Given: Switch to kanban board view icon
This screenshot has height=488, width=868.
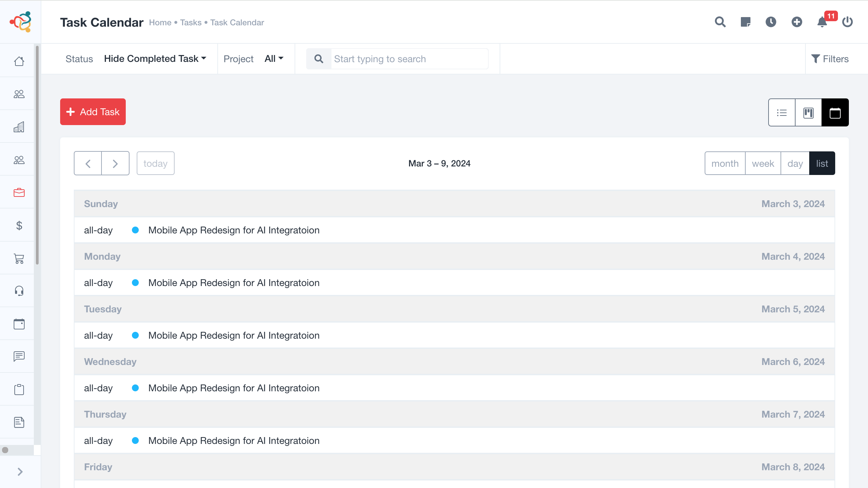Looking at the screenshot, I should (x=809, y=112).
